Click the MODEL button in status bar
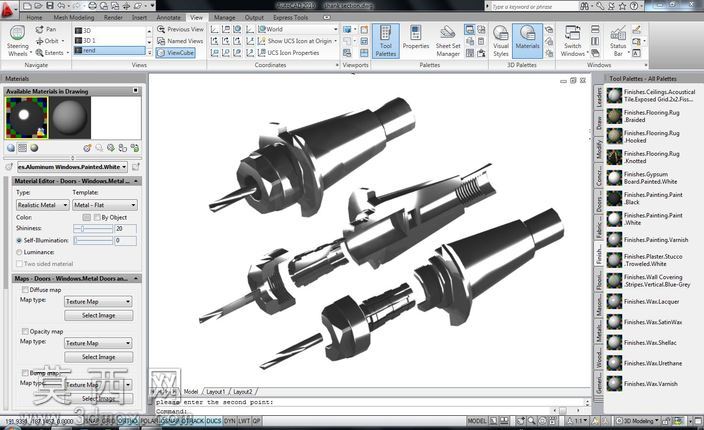This screenshot has height=430, width=704. [x=477, y=421]
